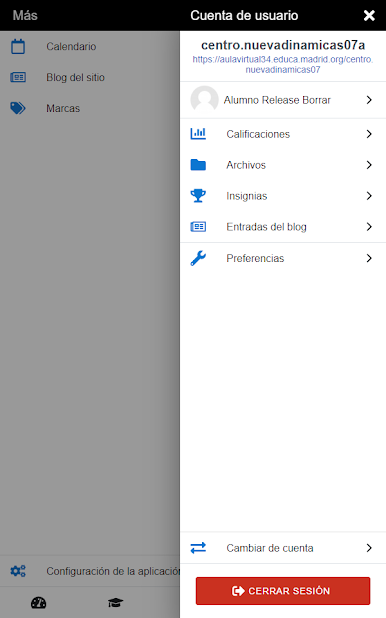Click the Cuenta de usuario title

[x=244, y=15]
